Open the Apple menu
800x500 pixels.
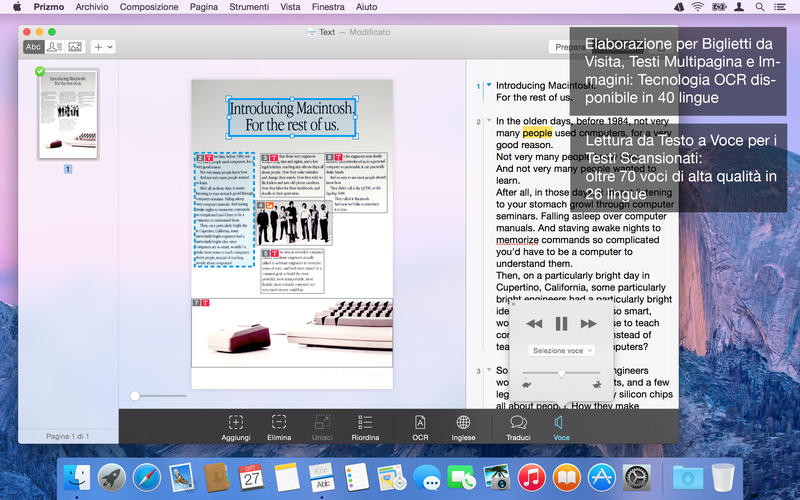point(17,7)
